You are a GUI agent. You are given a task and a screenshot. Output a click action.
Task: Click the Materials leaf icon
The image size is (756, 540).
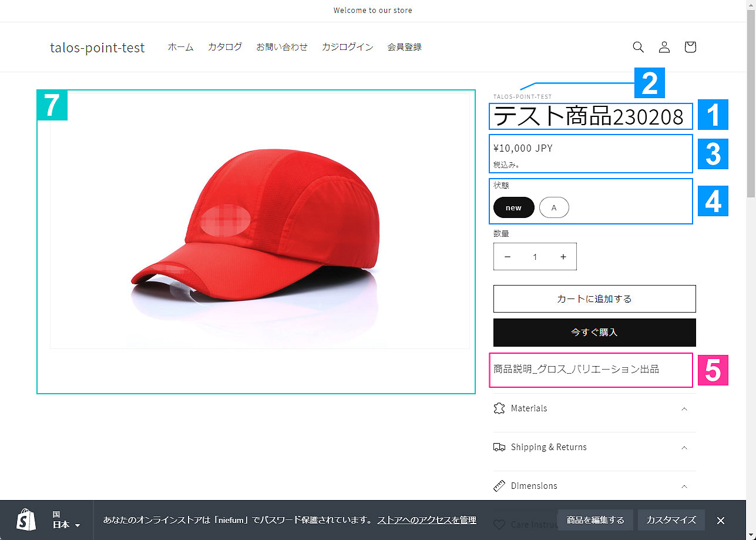pos(499,408)
